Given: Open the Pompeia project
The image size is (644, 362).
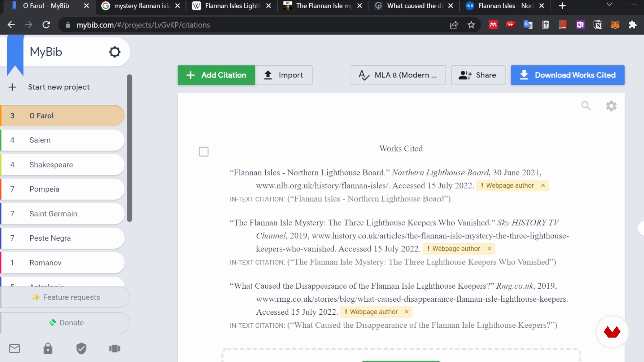Looking at the screenshot, I should 63,189.
